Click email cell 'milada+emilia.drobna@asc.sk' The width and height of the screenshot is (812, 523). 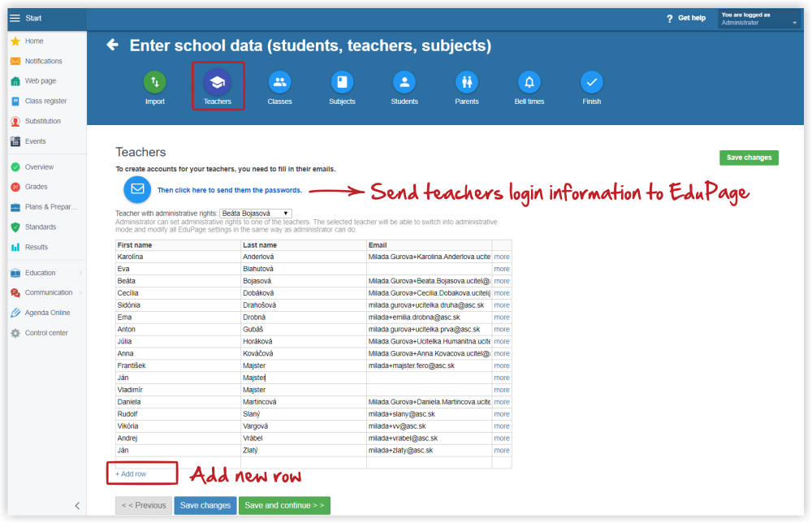(429, 318)
